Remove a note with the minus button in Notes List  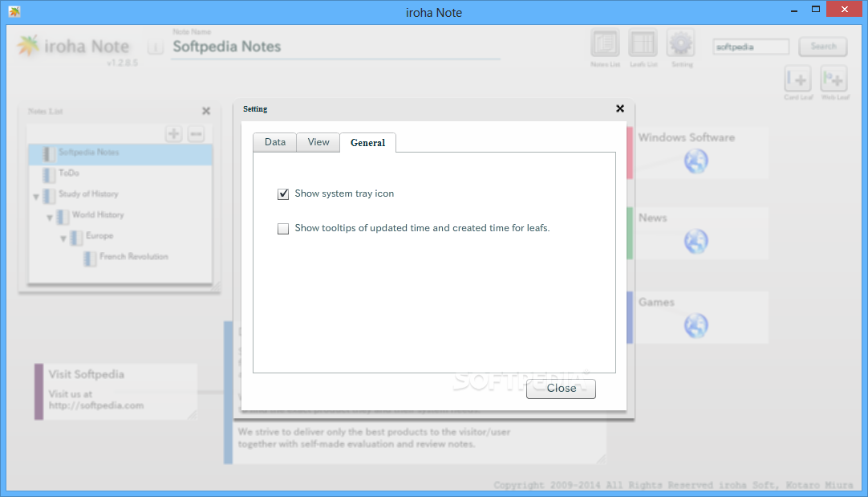coord(196,133)
